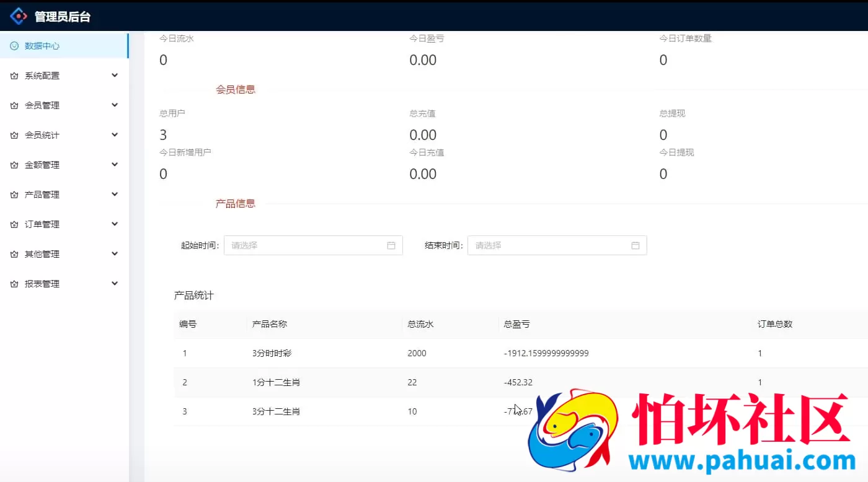
Task: Expand the 报表管理 submenu
Action: (x=114, y=283)
